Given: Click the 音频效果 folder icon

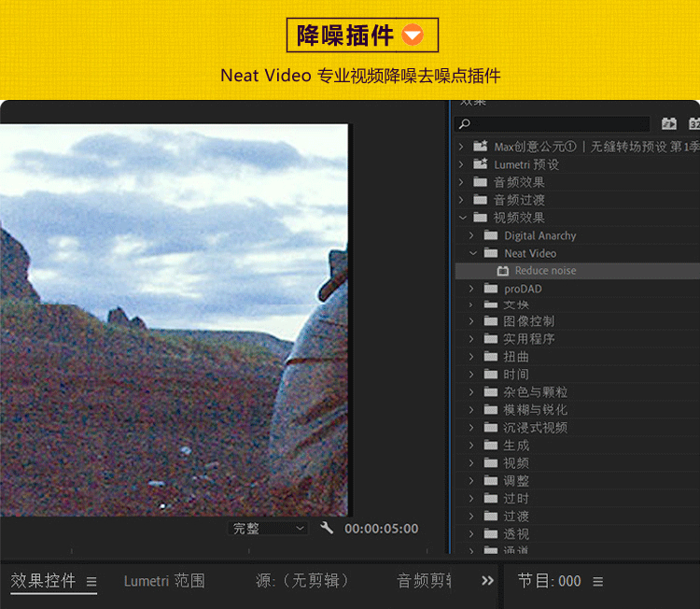Looking at the screenshot, I should [481, 182].
